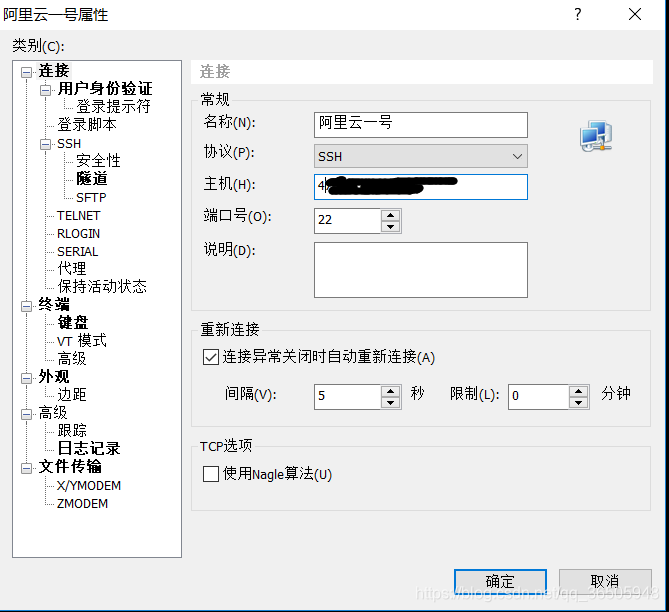This screenshot has width=669, height=612.
Task: Enable 使用Nagle算法 checkbox
Action: click(211, 474)
